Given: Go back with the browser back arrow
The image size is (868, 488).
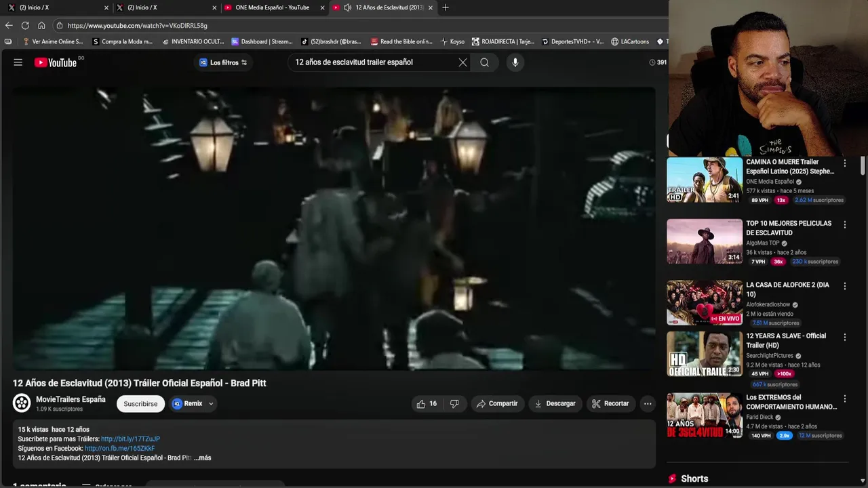Looking at the screenshot, I should 9,25.
